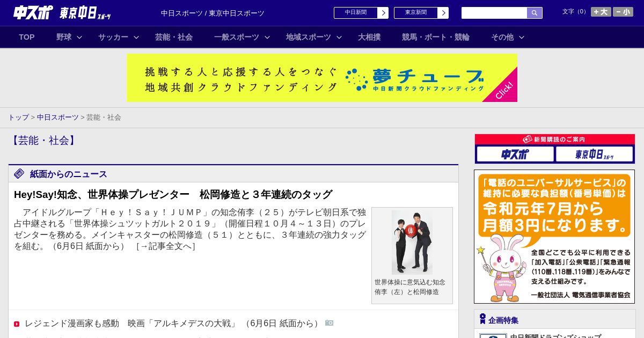This screenshot has width=644, height=338.
Task: Open 野球 navigation menu
Action: (64, 37)
